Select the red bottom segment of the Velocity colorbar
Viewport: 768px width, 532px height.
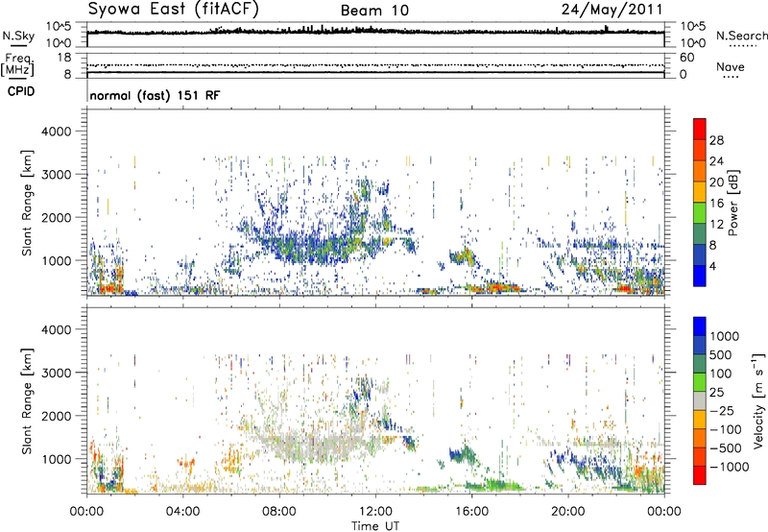pyautogui.click(x=700, y=475)
